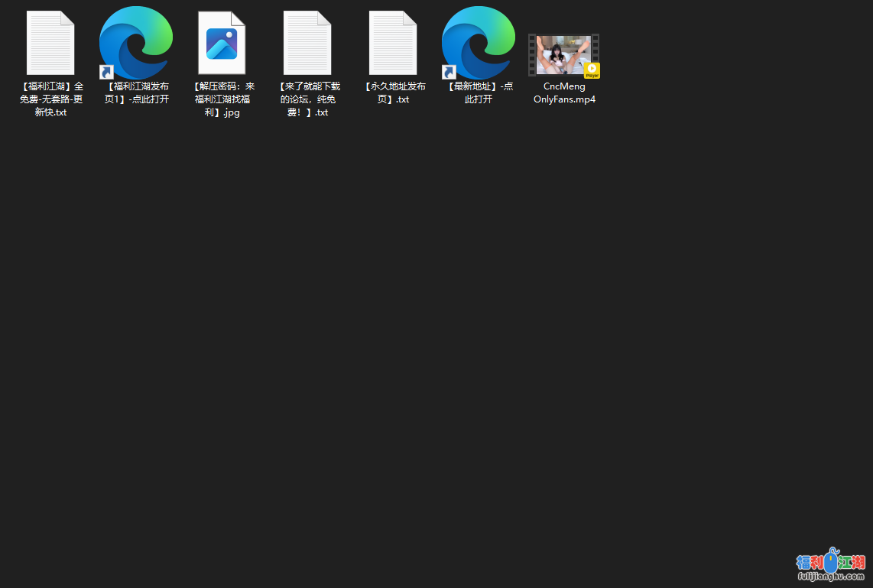Click the filename 【来了就能下载的论坛，纯免费！】.txt
Screen dimensions: 873x588
pyautogui.click(x=307, y=99)
